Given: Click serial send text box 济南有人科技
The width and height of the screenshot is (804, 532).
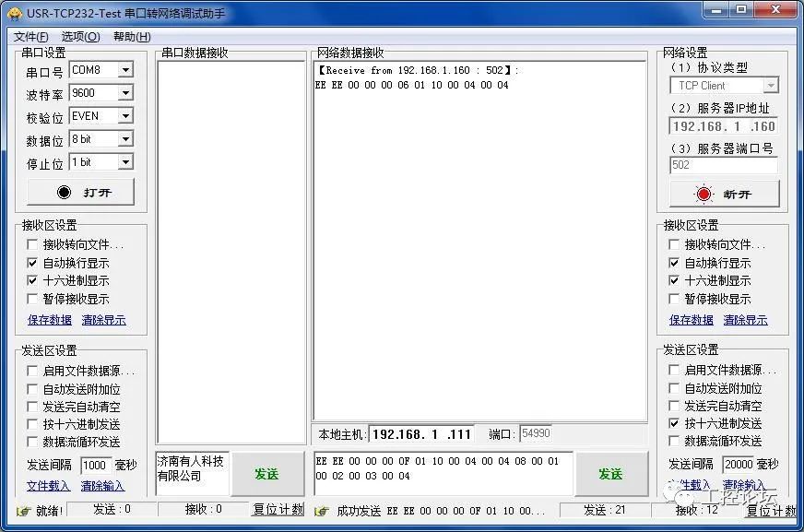Looking at the screenshot, I should tap(193, 474).
